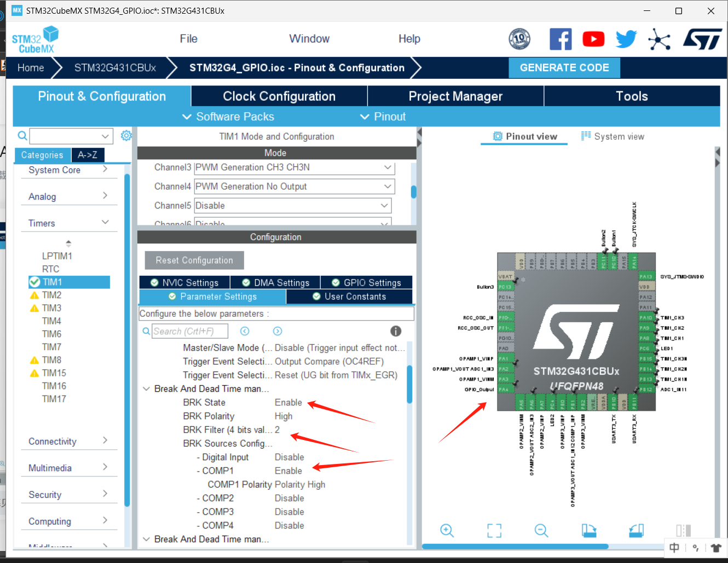The image size is (728, 563).
Task: Expand the Connectivity category
Action: (x=105, y=440)
